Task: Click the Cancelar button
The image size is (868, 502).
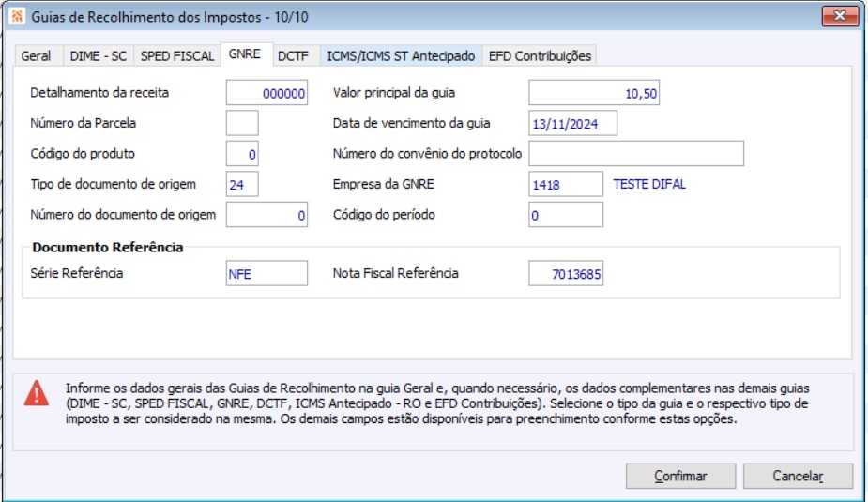Action: click(798, 476)
